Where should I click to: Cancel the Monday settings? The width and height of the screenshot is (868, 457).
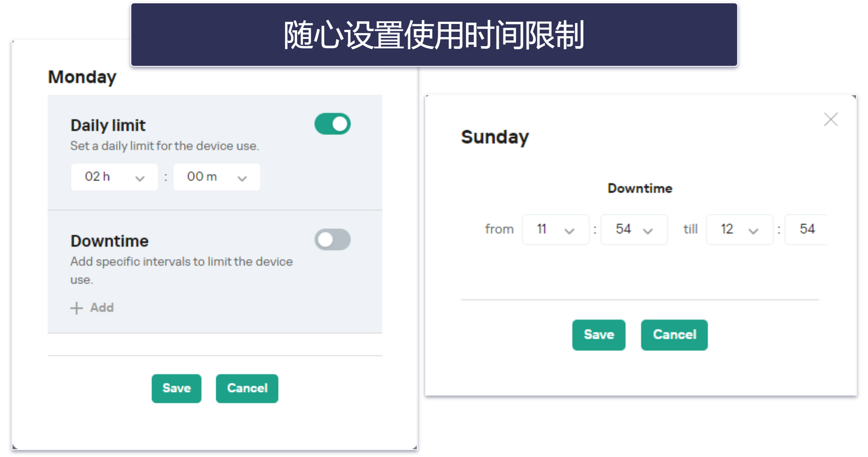(x=247, y=388)
